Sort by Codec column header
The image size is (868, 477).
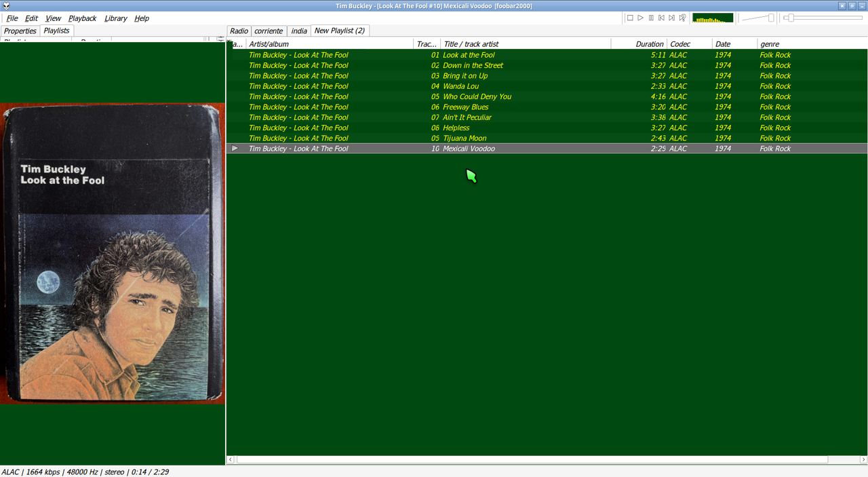(x=690, y=44)
